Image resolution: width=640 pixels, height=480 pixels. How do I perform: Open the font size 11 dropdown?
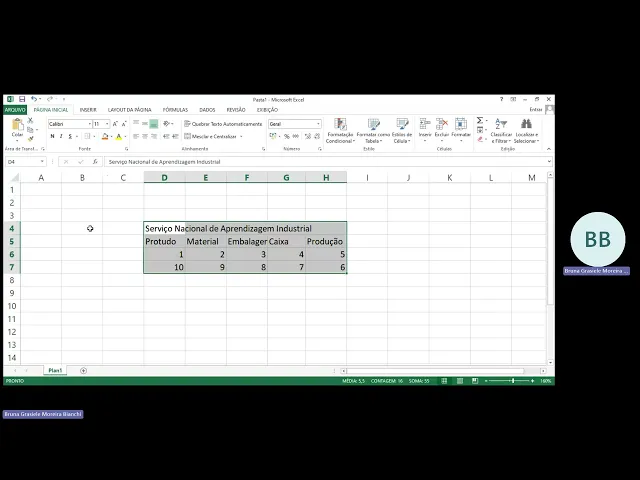click(107, 124)
